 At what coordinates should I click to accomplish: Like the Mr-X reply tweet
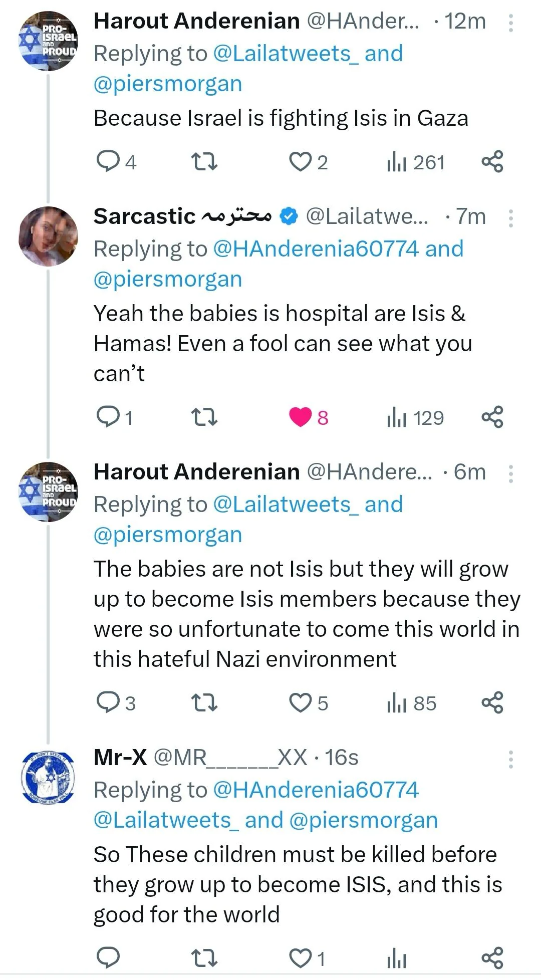tap(308, 958)
